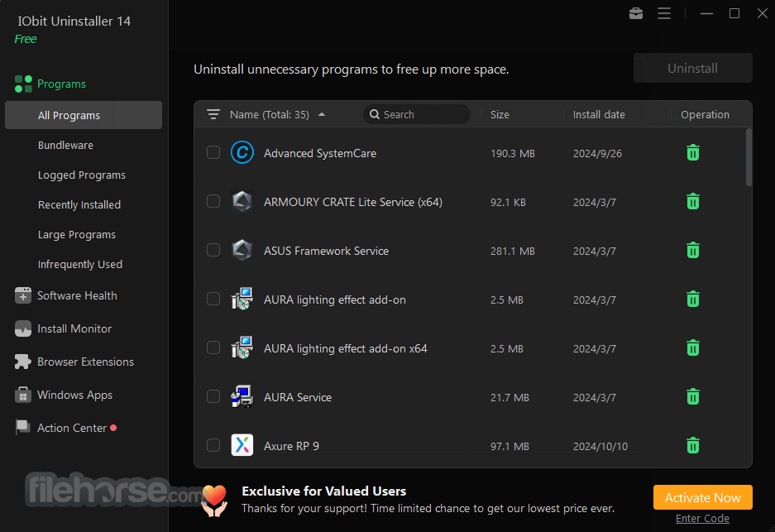This screenshot has height=532, width=775.
Task: Tick the ARMOURY CRATE Lite Service checkbox
Action: click(213, 201)
